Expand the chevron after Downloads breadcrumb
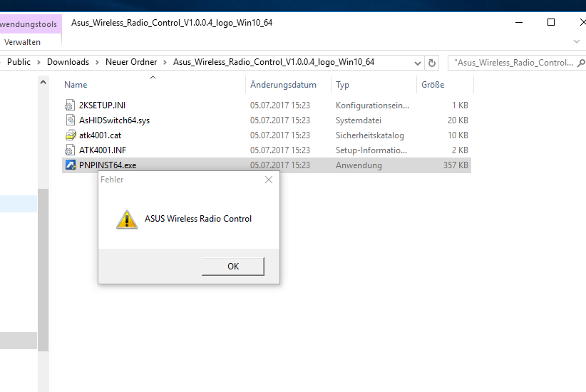This screenshot has width=586, height=392. 97,63
